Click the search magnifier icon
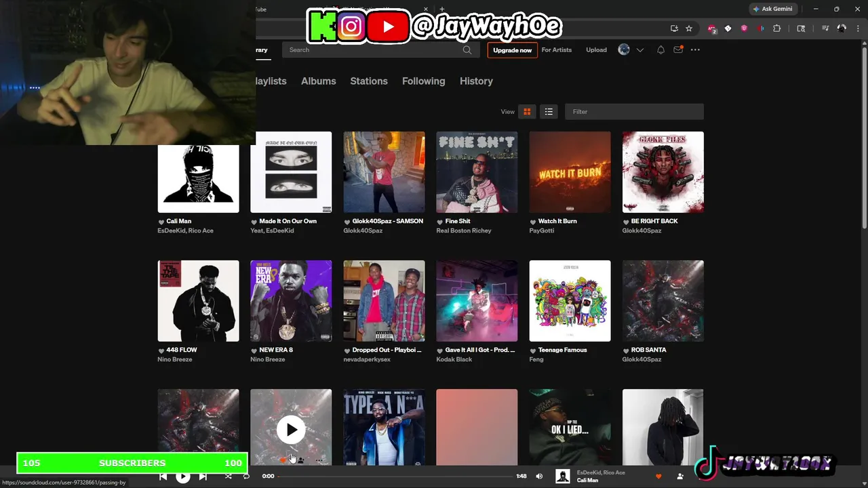Viewport: 868px width, 488px height. [x=467, y=49]
